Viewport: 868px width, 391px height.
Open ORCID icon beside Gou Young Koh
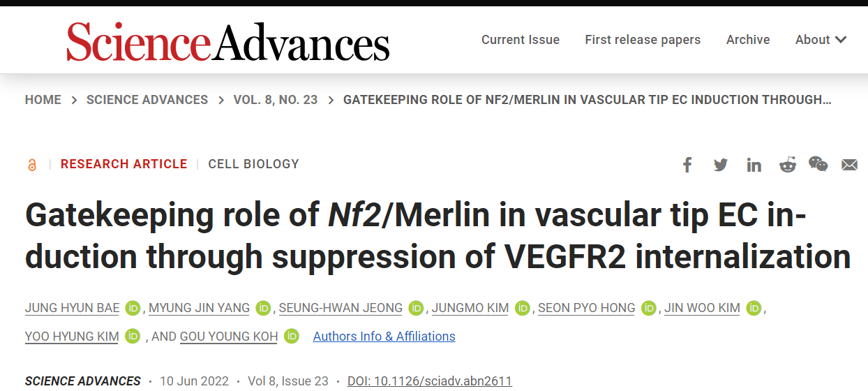pos(291,337)
